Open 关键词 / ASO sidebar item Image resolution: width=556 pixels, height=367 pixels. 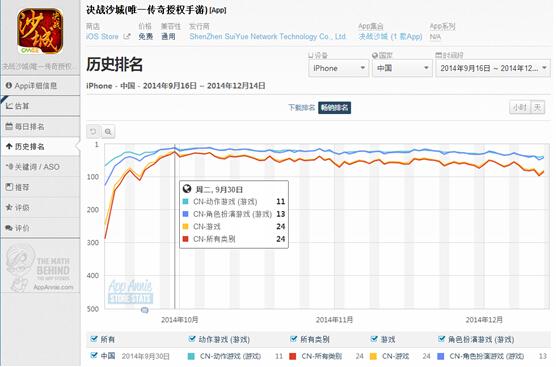(x=40, y=167)
